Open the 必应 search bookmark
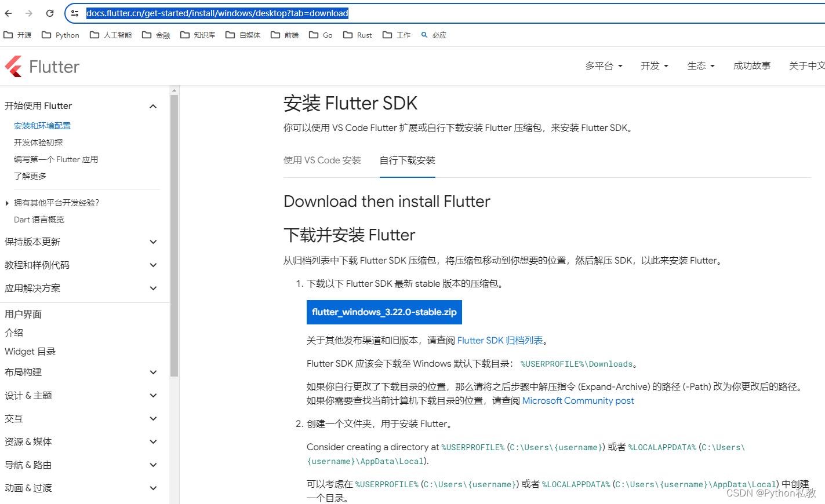This screenshot has height=504, width=825. (434, 35)
